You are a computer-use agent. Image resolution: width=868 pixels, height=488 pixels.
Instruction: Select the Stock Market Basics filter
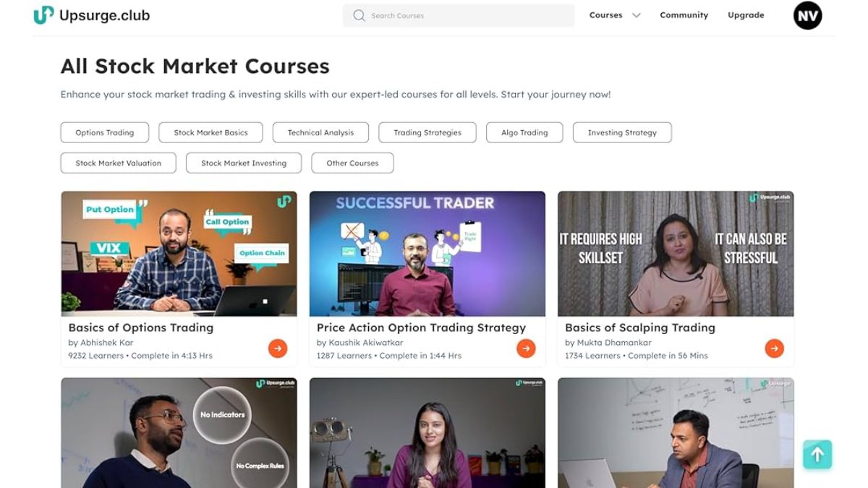[210, 132]
